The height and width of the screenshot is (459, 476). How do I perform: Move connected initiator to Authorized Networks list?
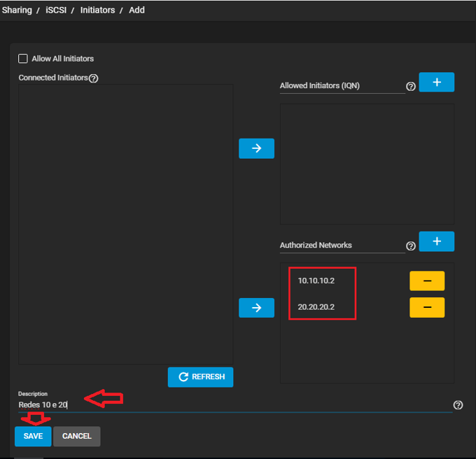pyautogui.click(x=256, y=308)
